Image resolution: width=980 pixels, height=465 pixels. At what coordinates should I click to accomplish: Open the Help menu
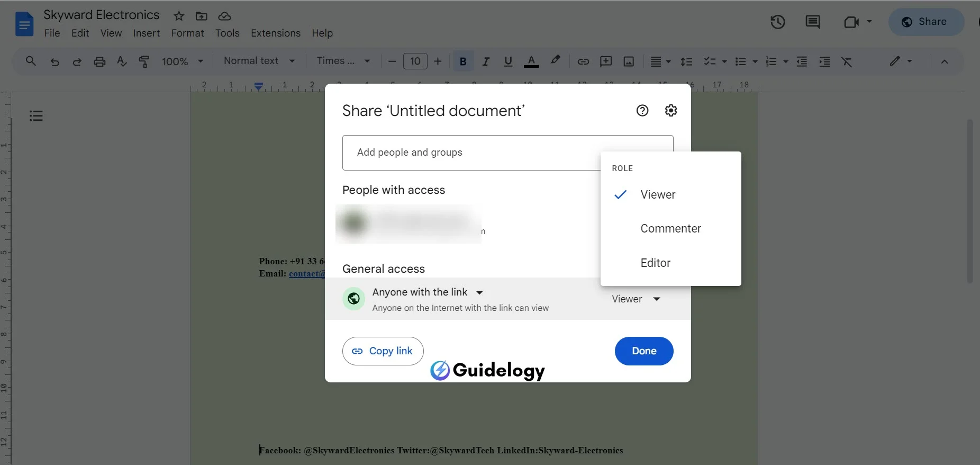coord(322,33)
